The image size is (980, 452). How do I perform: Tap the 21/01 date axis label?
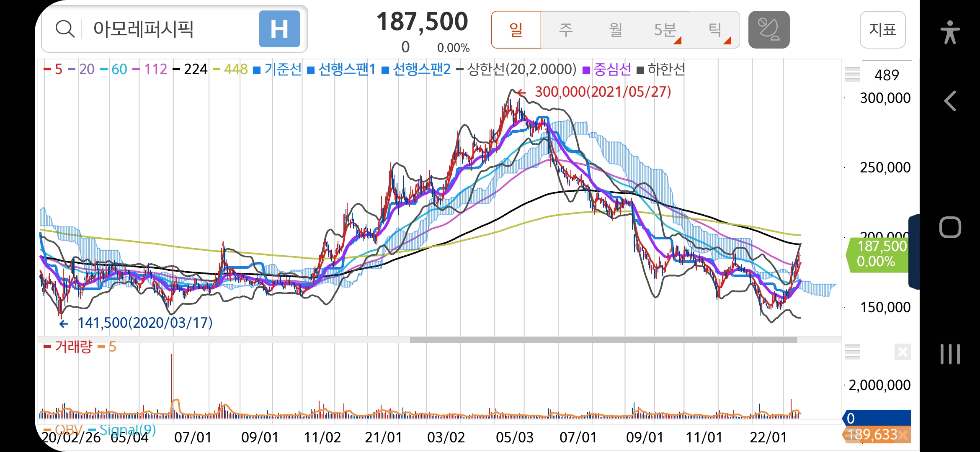click(383, 438)
